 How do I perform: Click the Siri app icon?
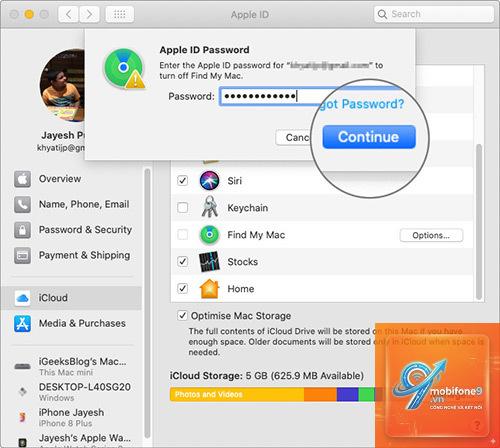click(209, 181)
